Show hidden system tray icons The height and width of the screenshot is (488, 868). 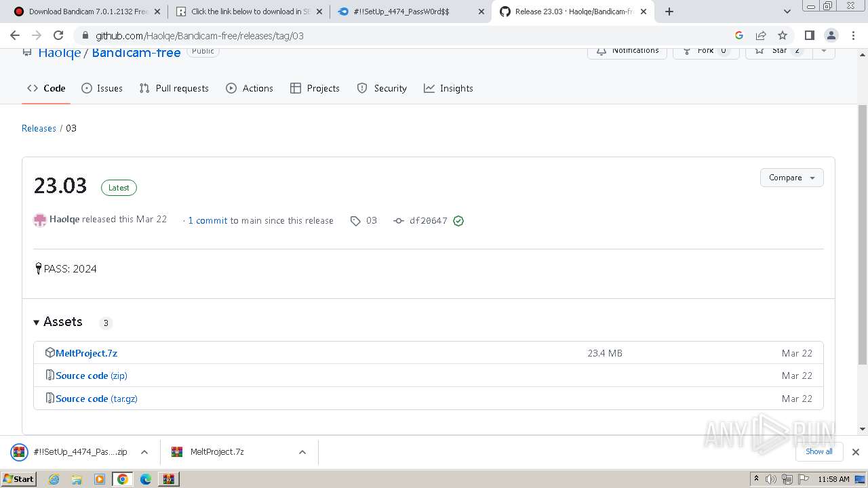point(756,479)
